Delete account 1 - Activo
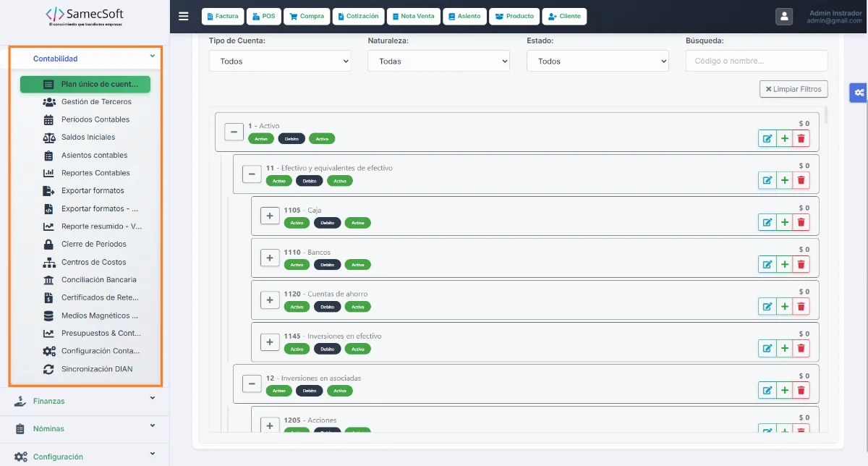868x466 pixels. click(x=801, y=138)
